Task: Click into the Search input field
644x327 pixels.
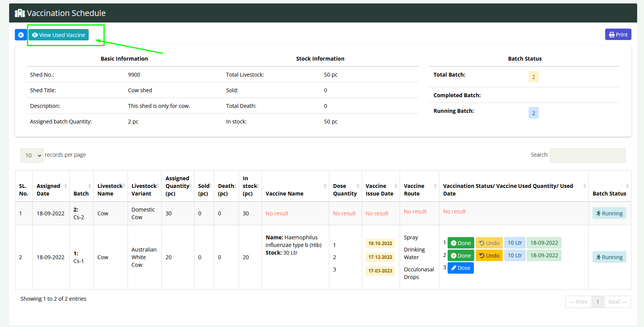Action: [587, 155]
